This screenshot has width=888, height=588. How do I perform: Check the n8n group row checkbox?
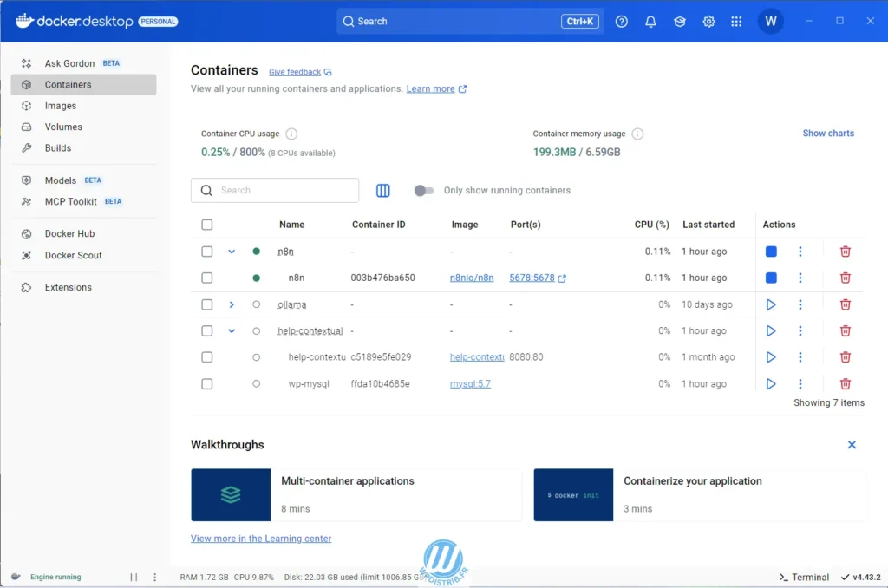(206, 252)
